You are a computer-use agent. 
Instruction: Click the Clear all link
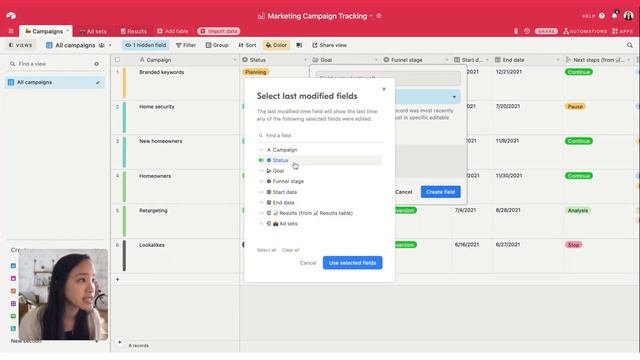click(291, 250)
